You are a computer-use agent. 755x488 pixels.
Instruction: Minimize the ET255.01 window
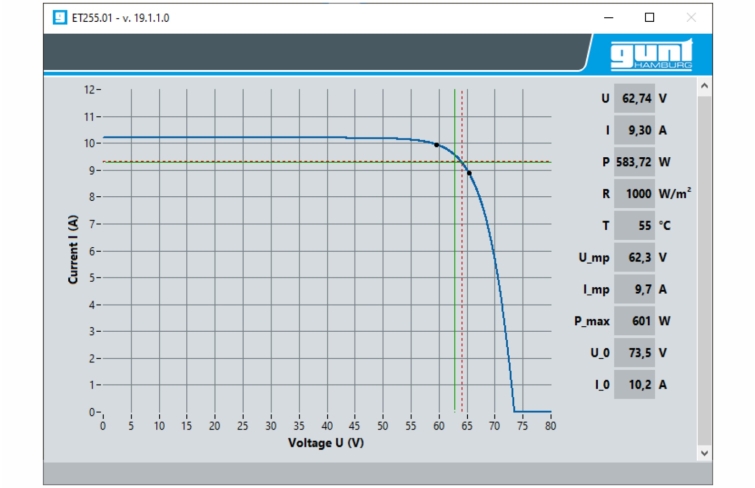point(609,18)
